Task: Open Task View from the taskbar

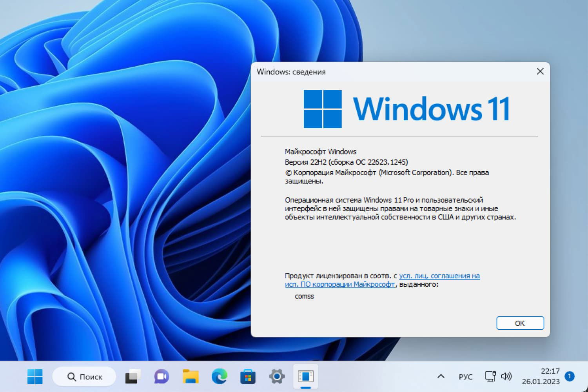Action: (x=133, y=377)
